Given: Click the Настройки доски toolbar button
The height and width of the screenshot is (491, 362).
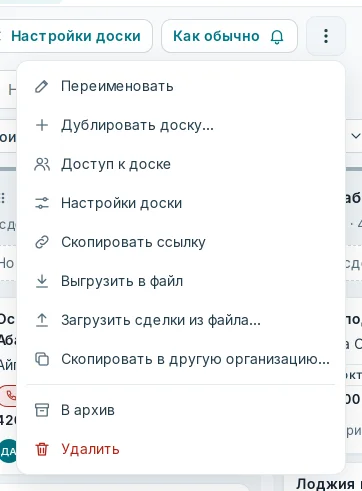Looking at the screenshot, I should click(x=75, y=36).
